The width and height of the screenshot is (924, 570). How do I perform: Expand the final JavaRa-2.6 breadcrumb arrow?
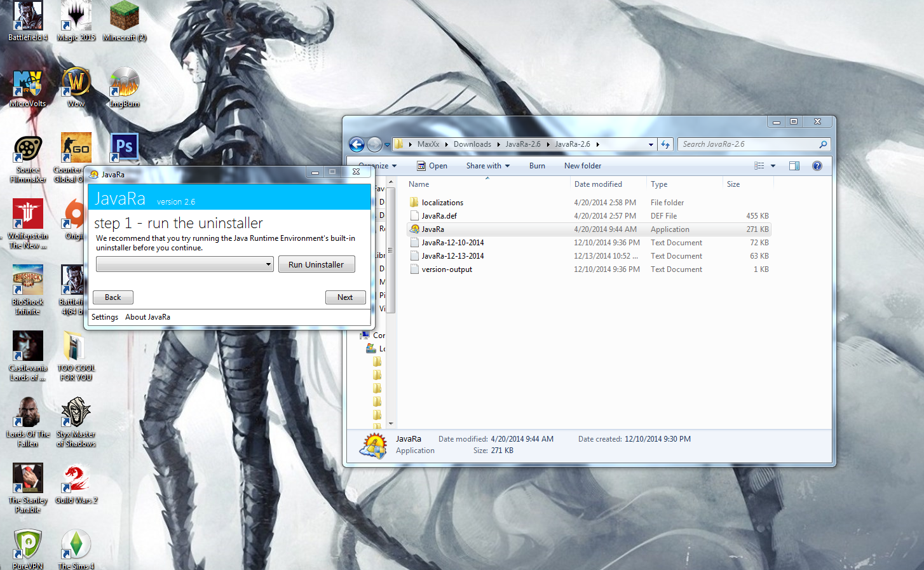597,145
